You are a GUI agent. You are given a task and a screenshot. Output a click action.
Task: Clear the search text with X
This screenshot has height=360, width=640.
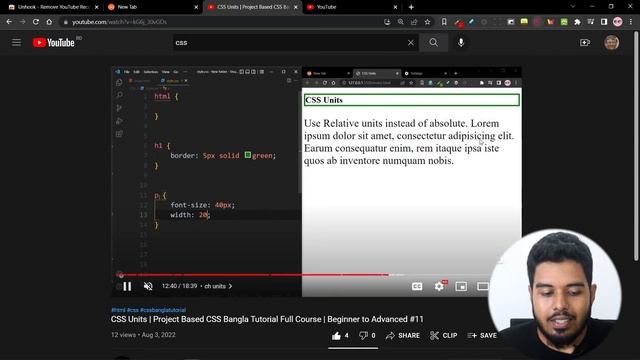coord(411,42)
